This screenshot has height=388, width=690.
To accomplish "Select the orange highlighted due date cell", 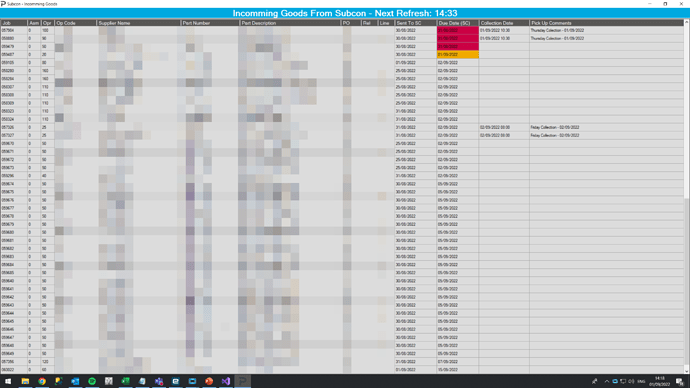I will pos(458,55).
